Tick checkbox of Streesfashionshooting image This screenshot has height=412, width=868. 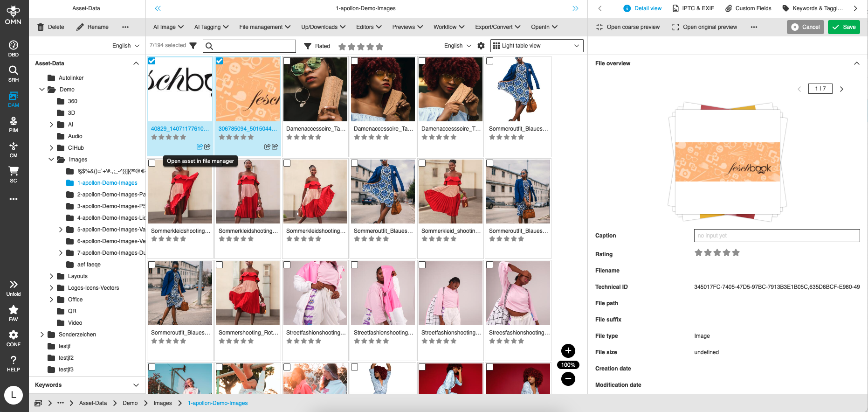click(490, 265)
